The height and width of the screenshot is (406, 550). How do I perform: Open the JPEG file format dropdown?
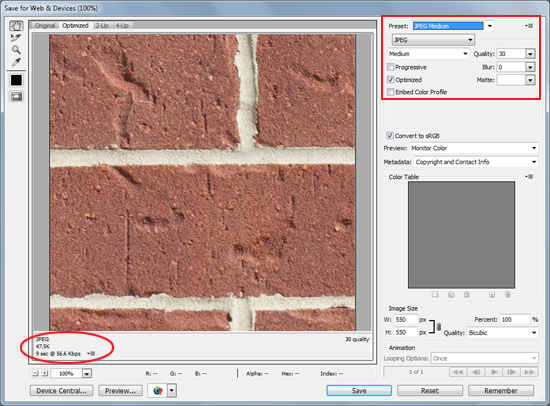(433, 40)
